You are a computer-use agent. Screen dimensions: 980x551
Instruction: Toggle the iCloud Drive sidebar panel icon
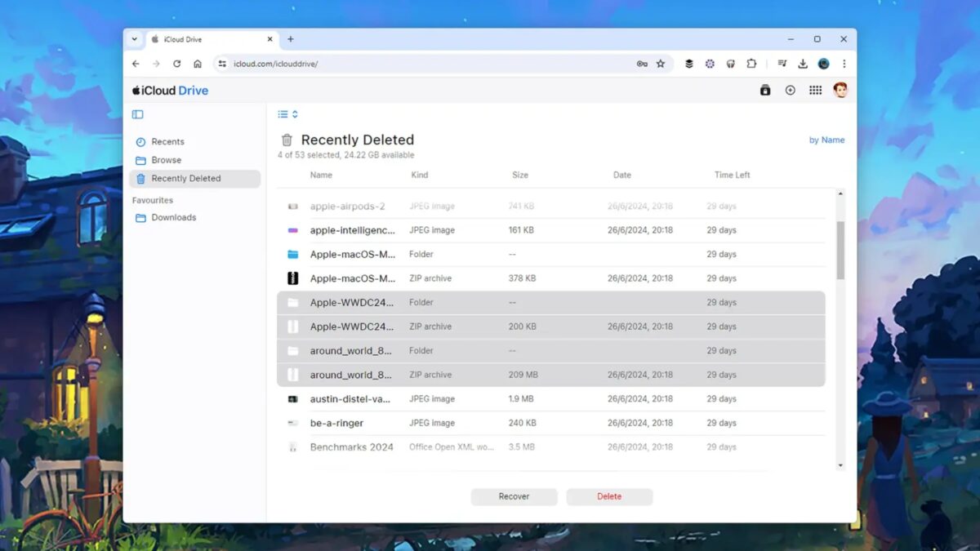pos(137,114)
